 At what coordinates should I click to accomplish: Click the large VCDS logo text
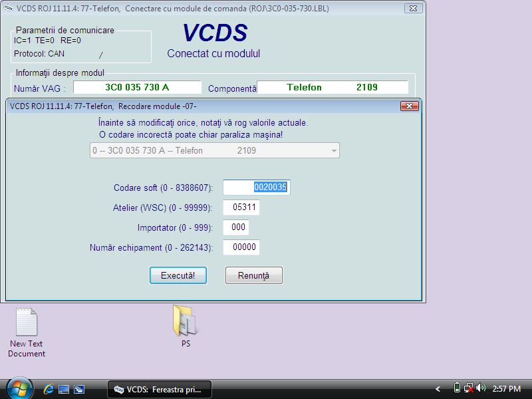click(x=215, y=33)
